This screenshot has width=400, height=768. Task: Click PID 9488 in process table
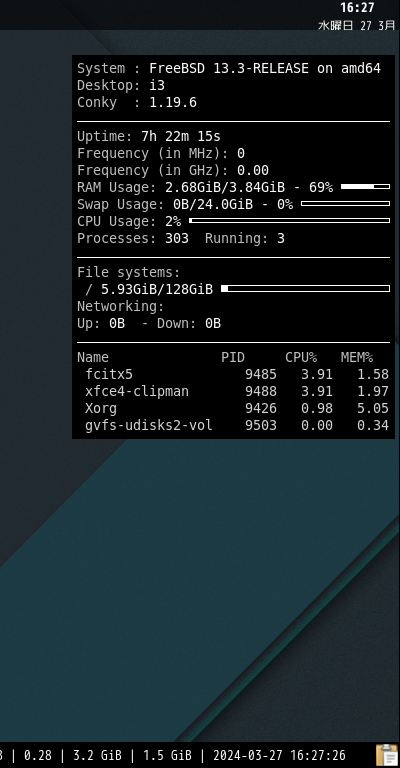tap(261, 391)
